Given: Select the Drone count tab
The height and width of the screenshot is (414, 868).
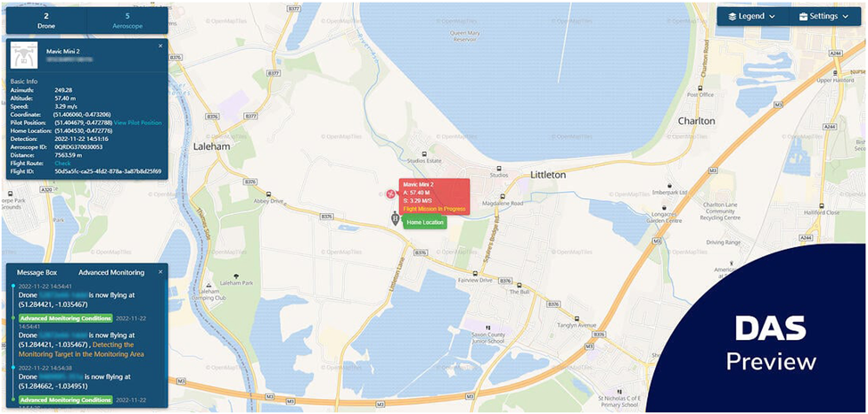Looking at the screenshot, I should tap(46, 21).
